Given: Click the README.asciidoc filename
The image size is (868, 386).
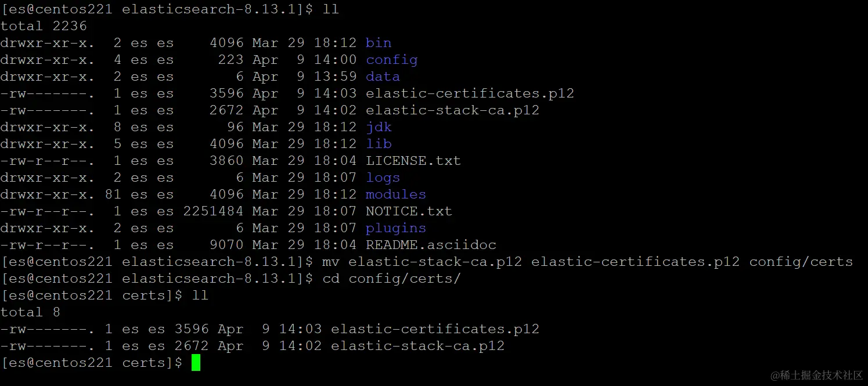Looking at the screenshot, I should [x=431, y=245].
